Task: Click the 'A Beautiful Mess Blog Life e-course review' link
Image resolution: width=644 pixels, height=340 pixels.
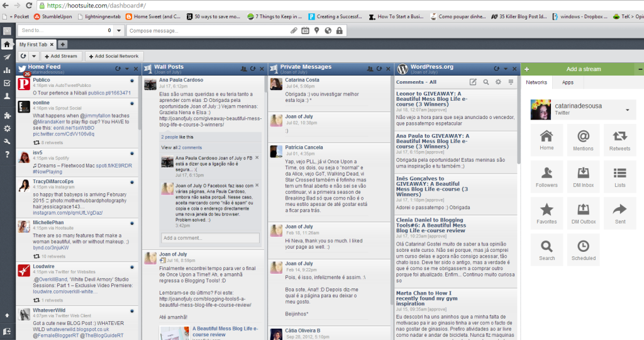Action: pyautogui.click(x=225, y=331)
